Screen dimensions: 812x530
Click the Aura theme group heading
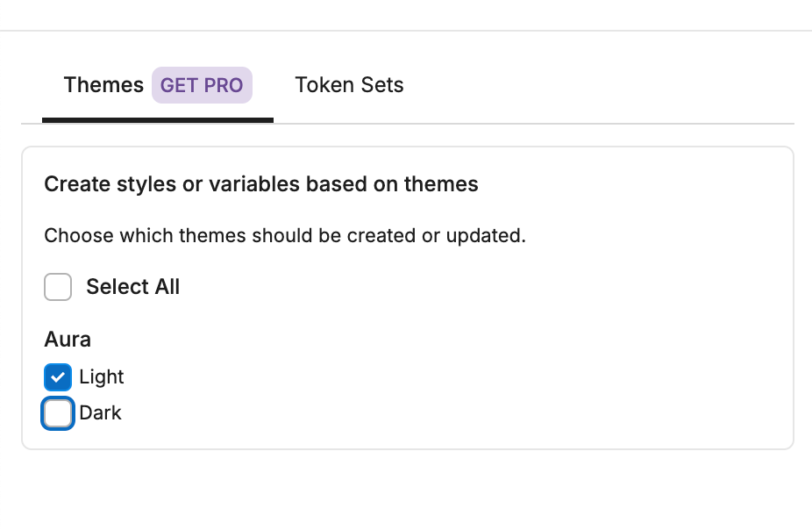(68, 340)
